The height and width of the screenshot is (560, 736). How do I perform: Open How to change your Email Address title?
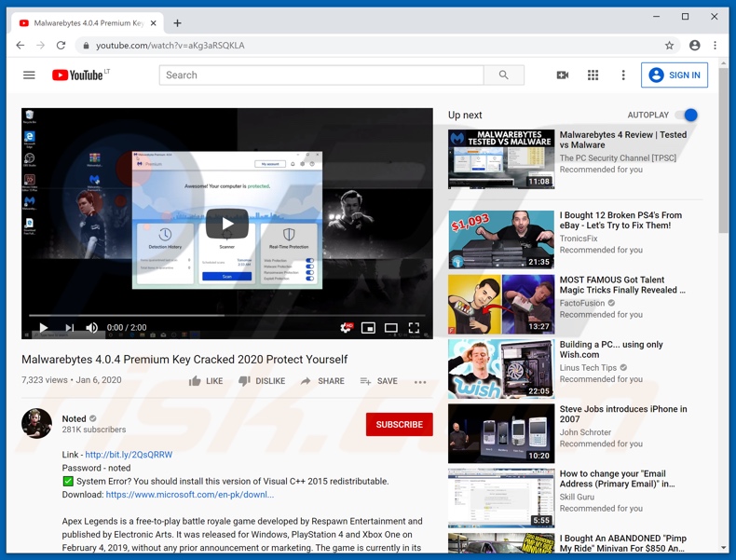(618, 479)
